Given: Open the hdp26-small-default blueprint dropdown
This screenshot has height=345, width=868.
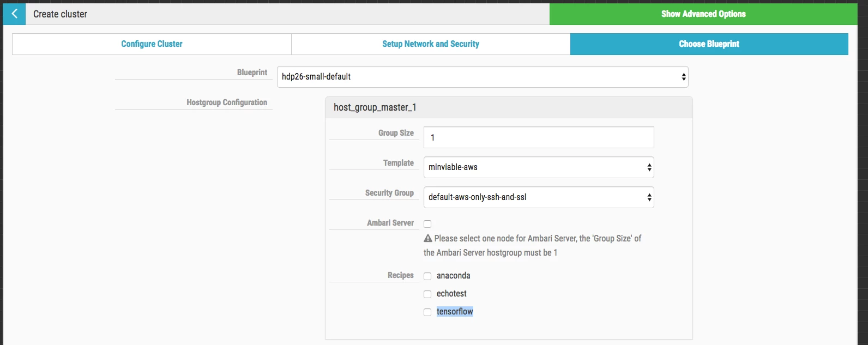Looking at the screenshot, I should (x=483, y=77).
